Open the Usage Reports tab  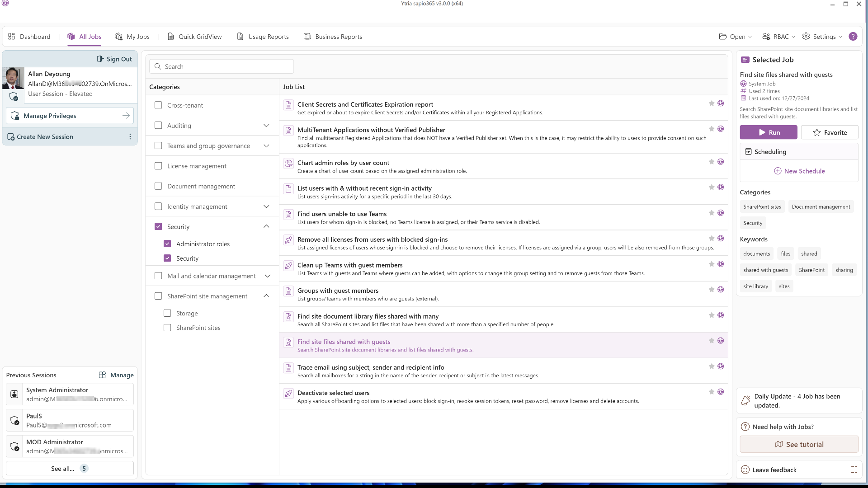click(x=263, y=37)
